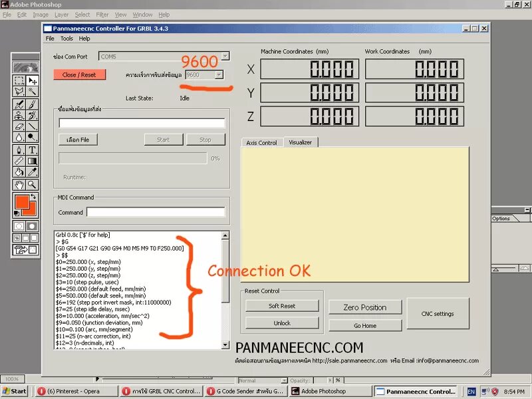This screenshot has width=532, height=399.
Task: Choose Full Screen mode
Action: (x=35, y=238)
